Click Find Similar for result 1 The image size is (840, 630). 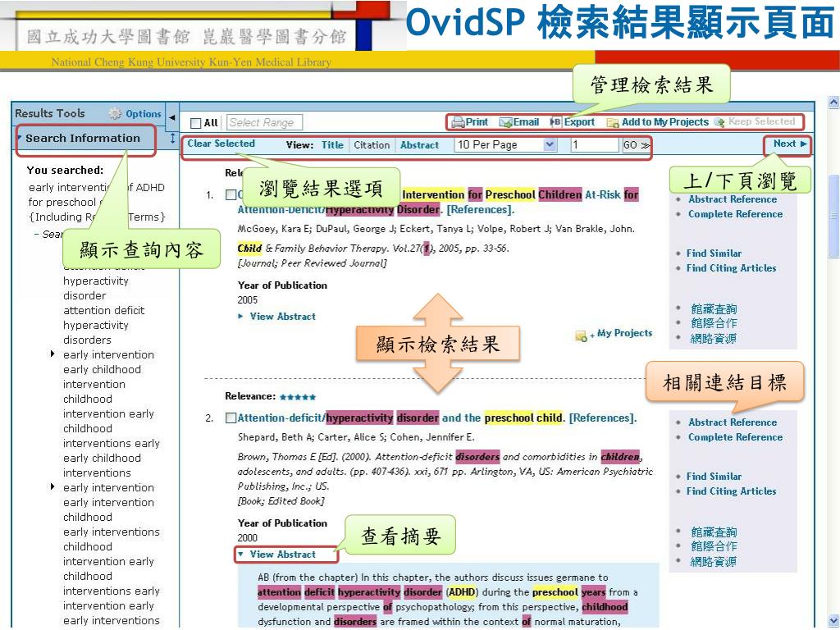pos(714,253)
